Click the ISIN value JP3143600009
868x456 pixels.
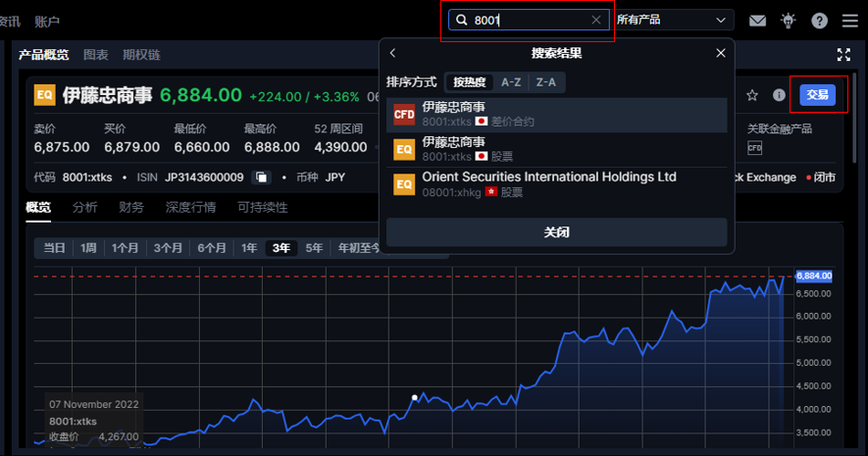coord(204,177)
